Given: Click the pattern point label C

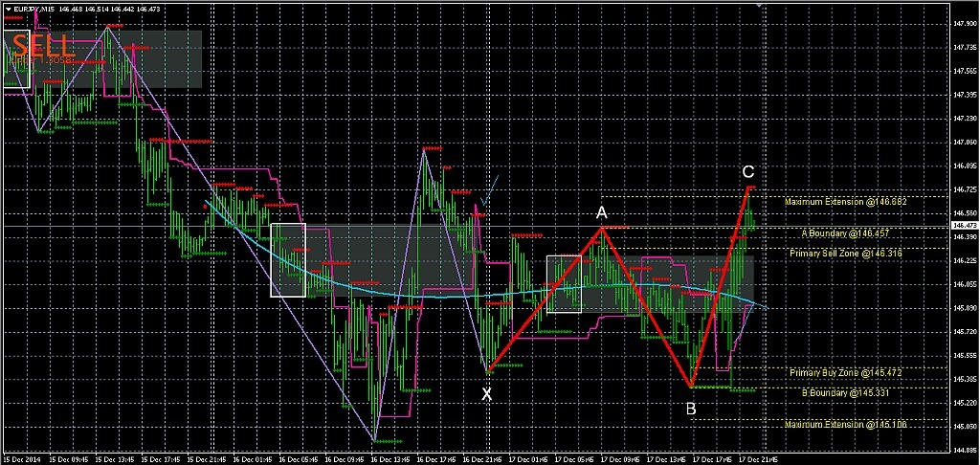Looking at the screenshot, I should pyautogui.click(x=748, y=172).
